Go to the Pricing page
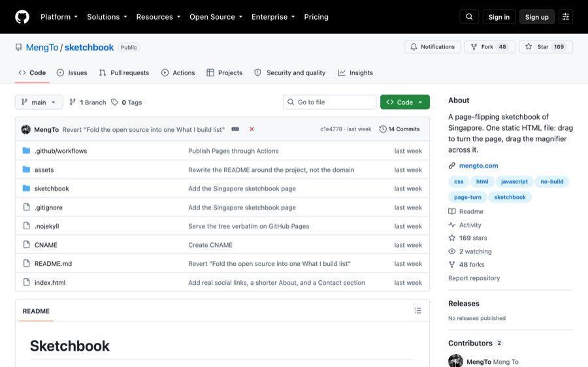Screen dimensions: 588x367 coord(316,17)
